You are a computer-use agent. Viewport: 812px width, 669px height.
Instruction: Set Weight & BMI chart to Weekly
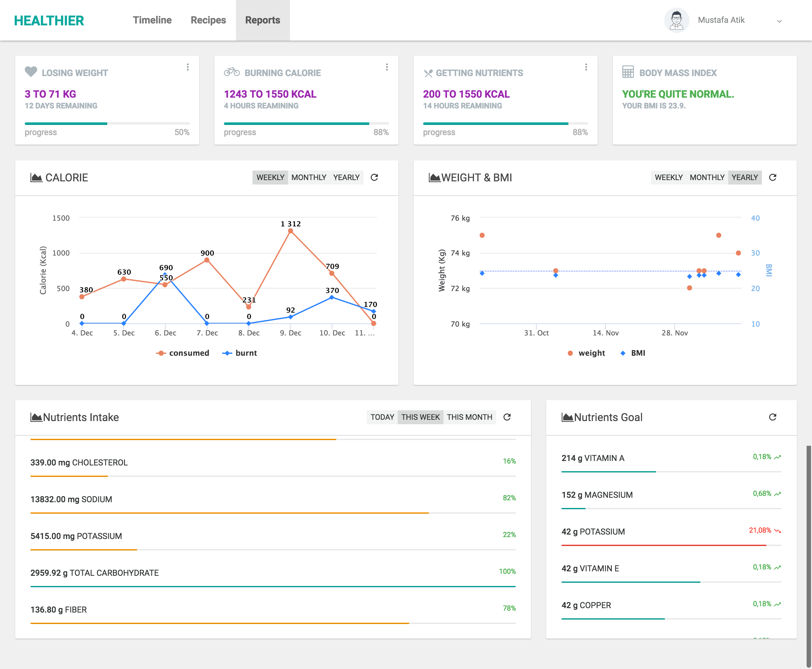coord(669,177)
